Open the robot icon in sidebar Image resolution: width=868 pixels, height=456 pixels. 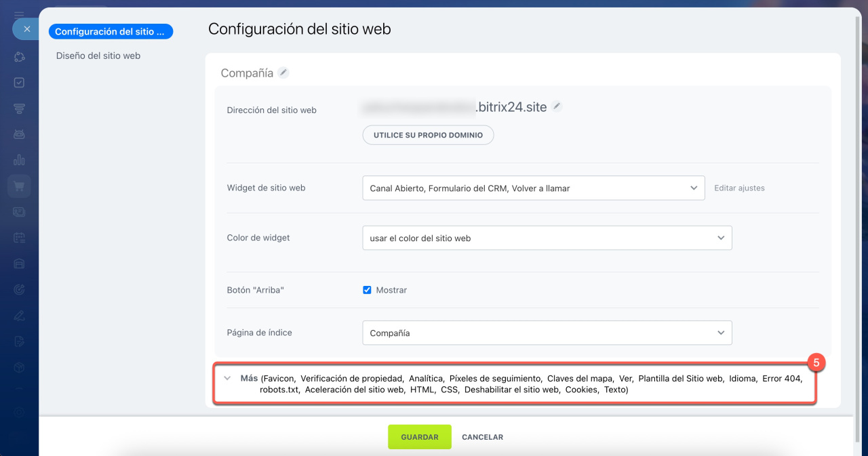(x=19, y=134)
